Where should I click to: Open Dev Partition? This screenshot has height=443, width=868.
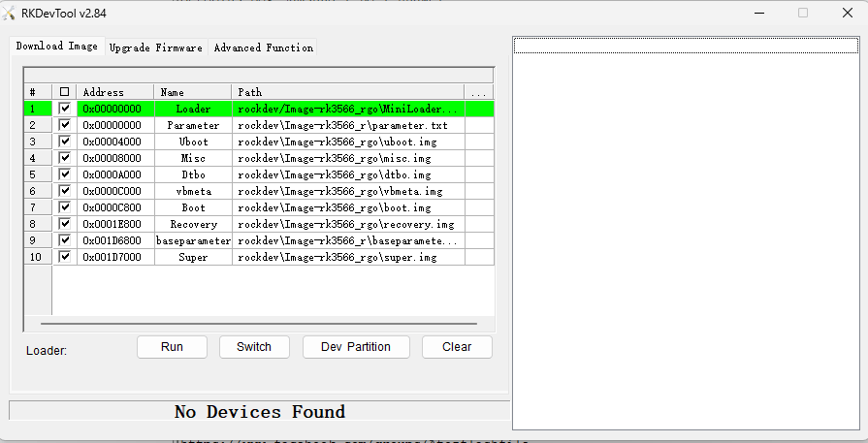coord(356,347)
